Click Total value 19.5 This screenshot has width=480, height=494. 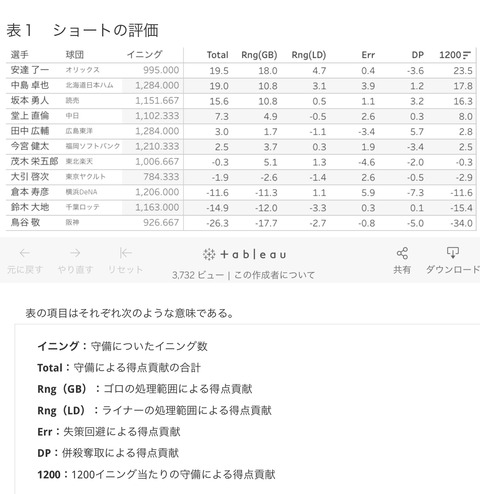pos(219,71)
